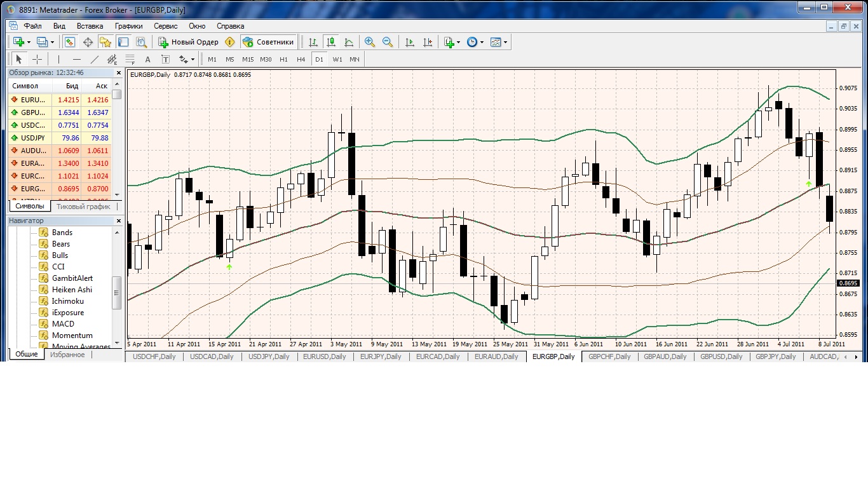This screenshot has width=868, height=488.
Task: Expand the profiles dropdown arrow
Action: (x=52, y=42)
